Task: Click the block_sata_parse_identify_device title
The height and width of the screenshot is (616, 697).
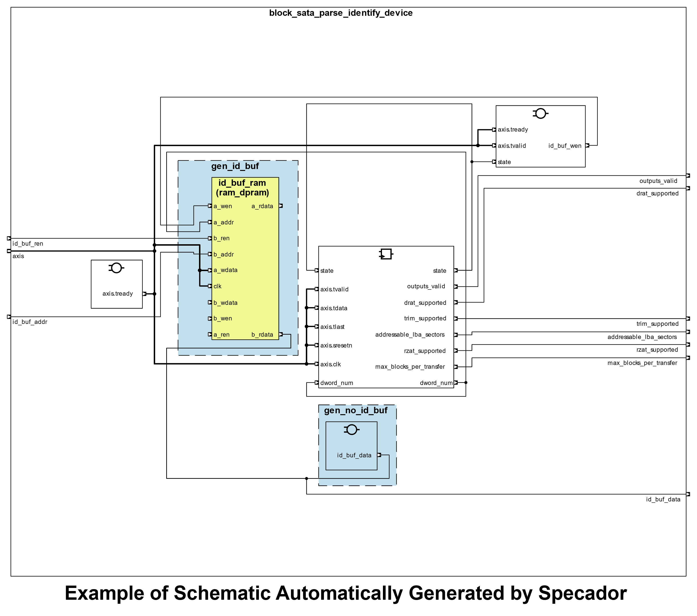Action: (x=341, y=13)
